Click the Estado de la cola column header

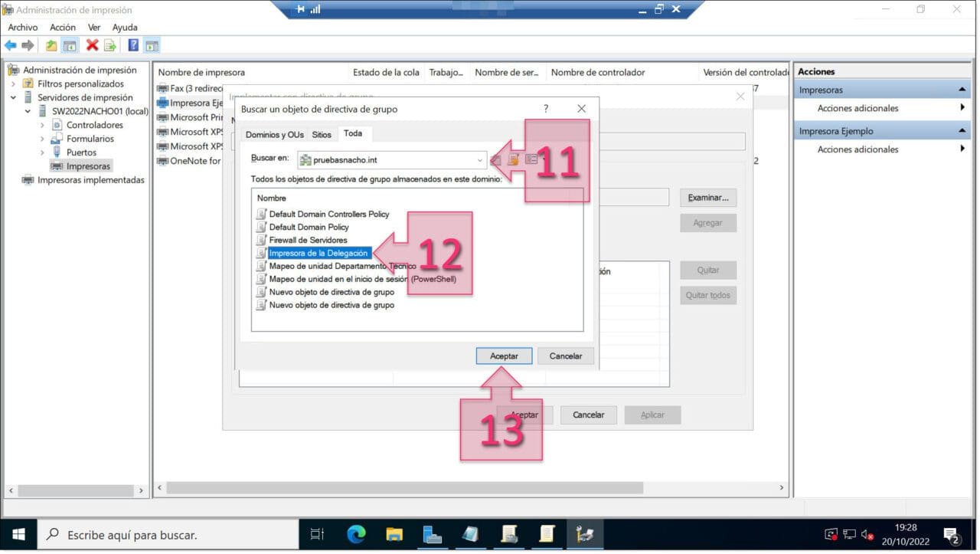point(386,72)
